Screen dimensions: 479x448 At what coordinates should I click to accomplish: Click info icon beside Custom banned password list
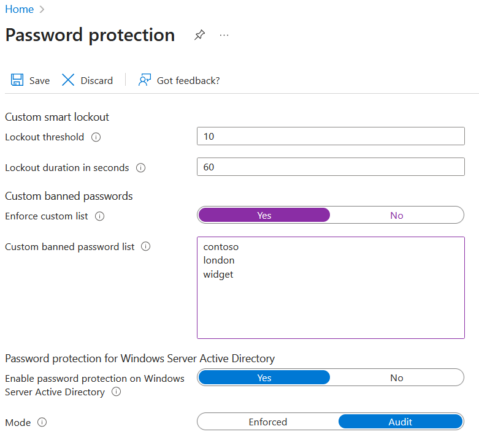146,247
